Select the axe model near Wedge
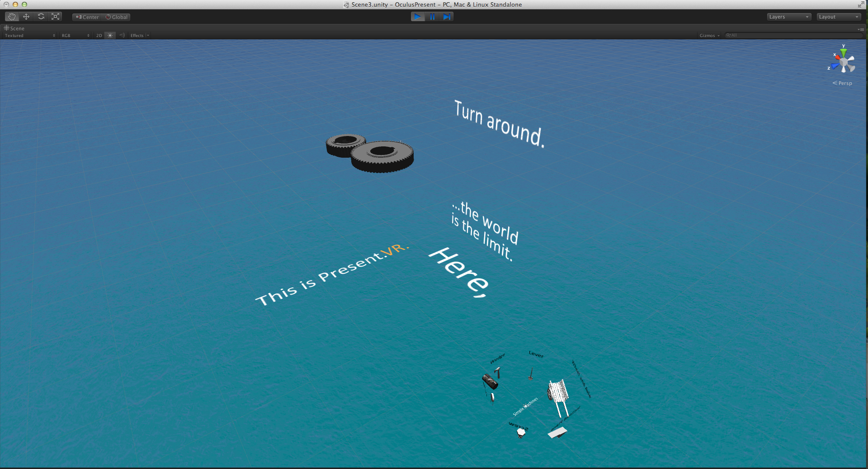 click(x=497, y=372)
